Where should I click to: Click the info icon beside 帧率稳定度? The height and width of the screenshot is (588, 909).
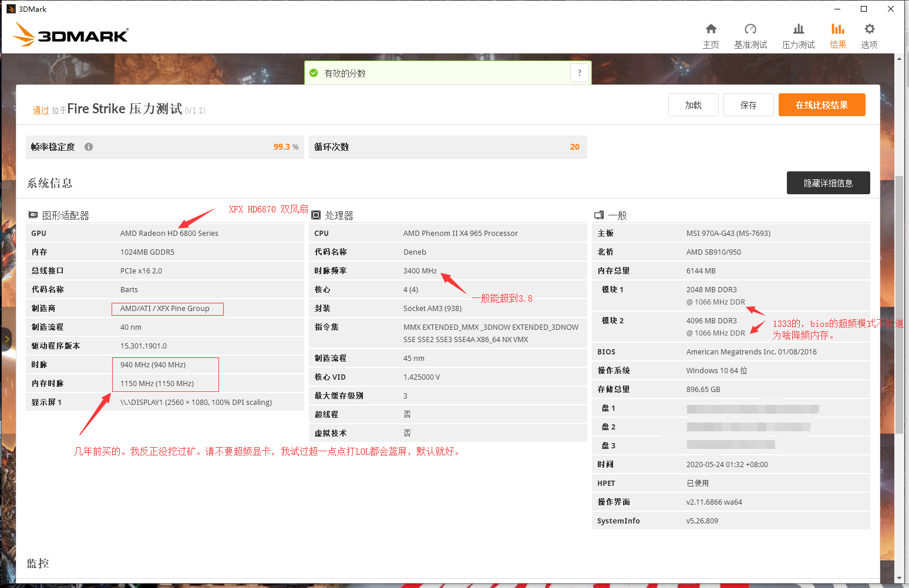[89, 147]
